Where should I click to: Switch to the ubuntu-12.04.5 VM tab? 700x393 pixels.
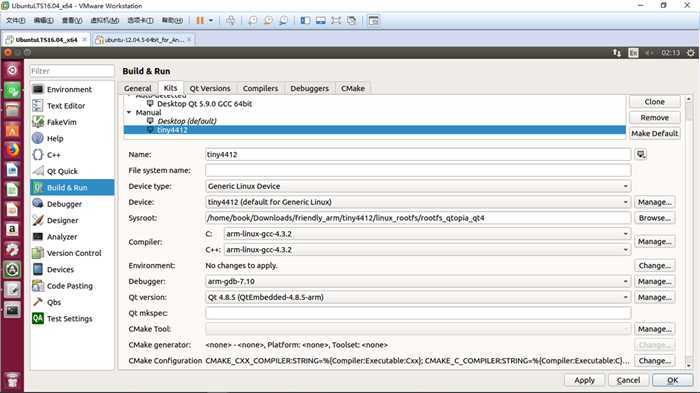click(144, 40)
